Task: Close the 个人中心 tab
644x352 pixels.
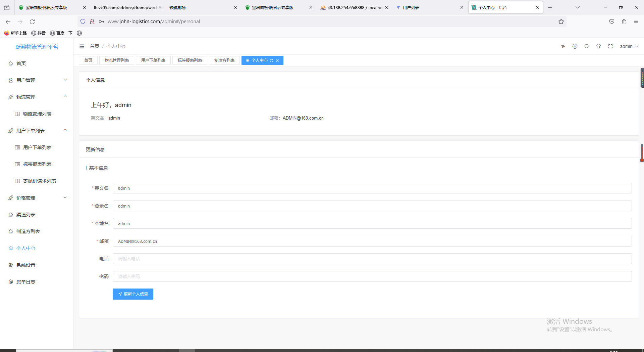Action: (277, 61)
